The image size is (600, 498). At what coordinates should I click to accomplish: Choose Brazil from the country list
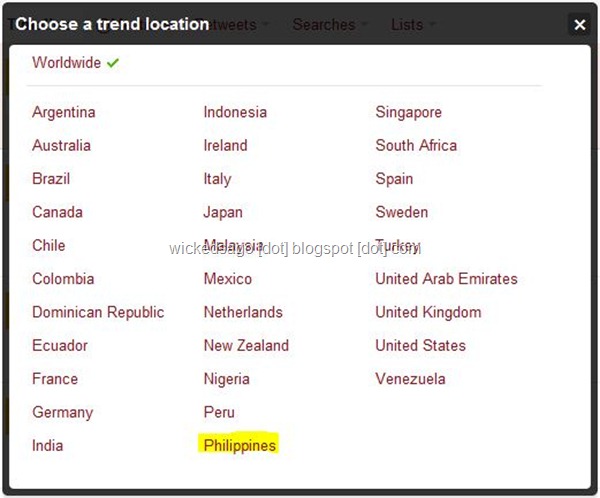[x=51, y=179]
